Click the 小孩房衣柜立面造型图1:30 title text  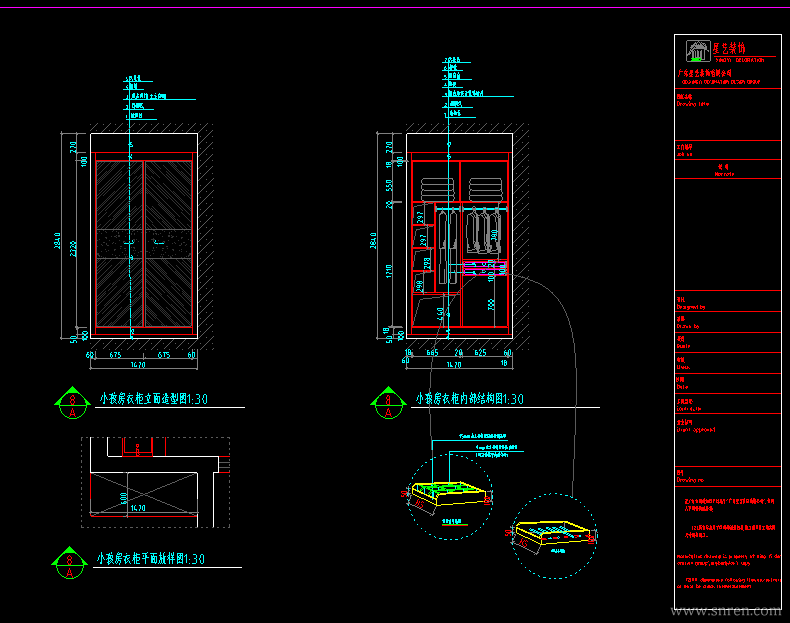pos(158,399)
